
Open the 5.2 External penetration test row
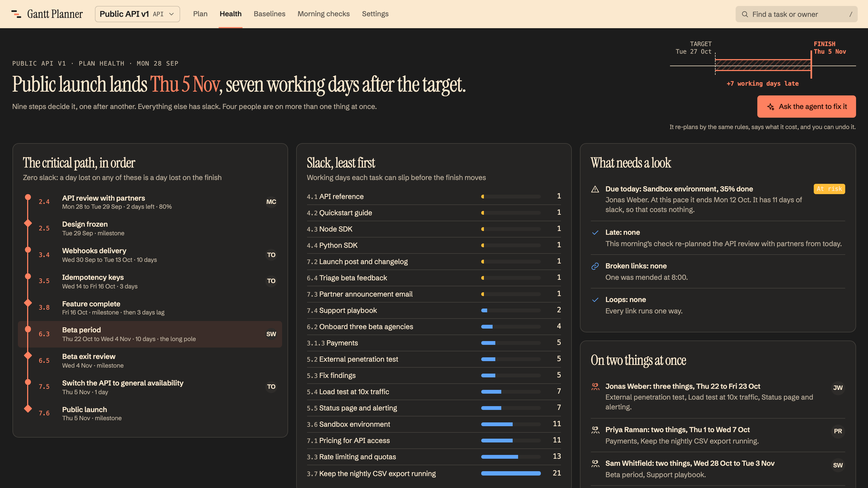click(434, 359)
